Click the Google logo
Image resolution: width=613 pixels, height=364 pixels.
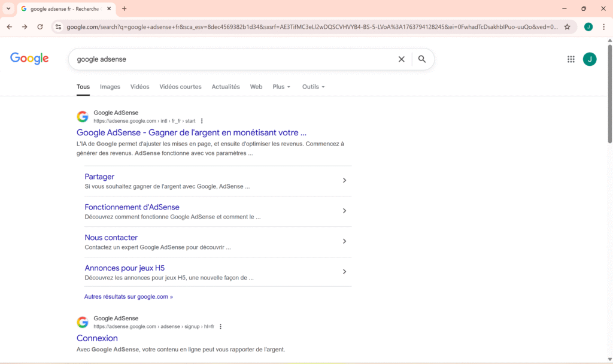(x=29, y=59)
